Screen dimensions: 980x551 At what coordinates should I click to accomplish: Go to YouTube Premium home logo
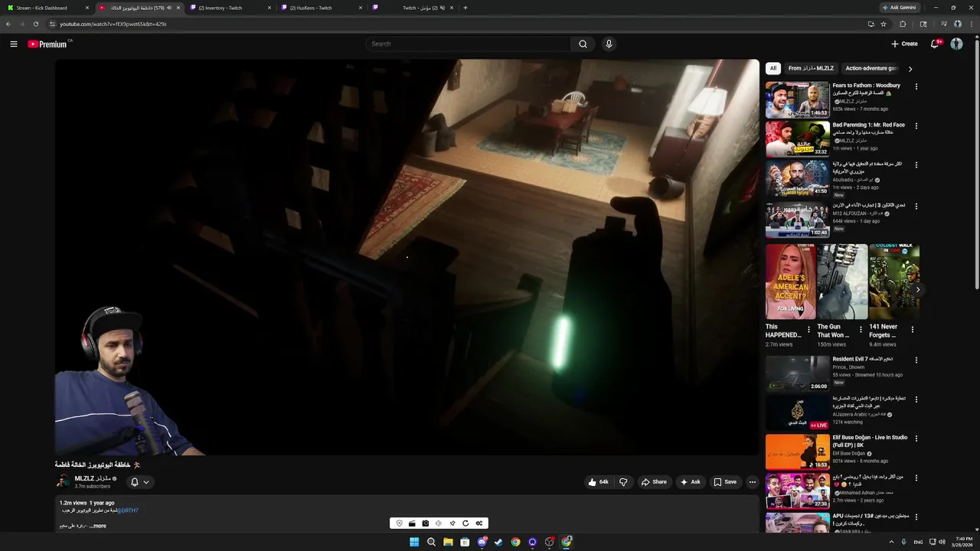(47, 44)
